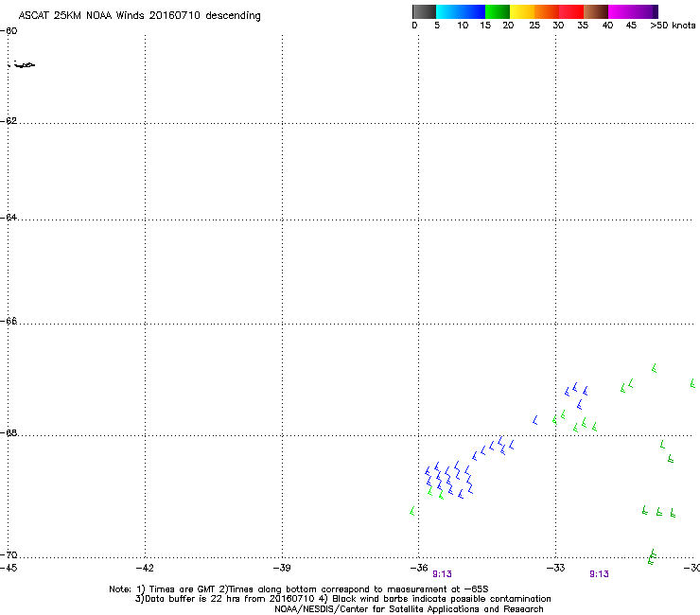
Task: Click the cyan-to-blue 5-15 knots color segment
Action: click(x=461, y=11)
